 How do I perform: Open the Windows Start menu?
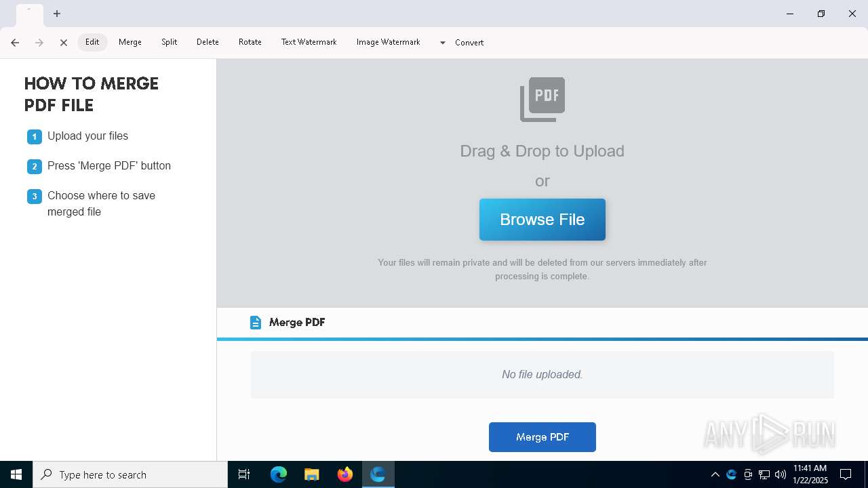(16, 474)
